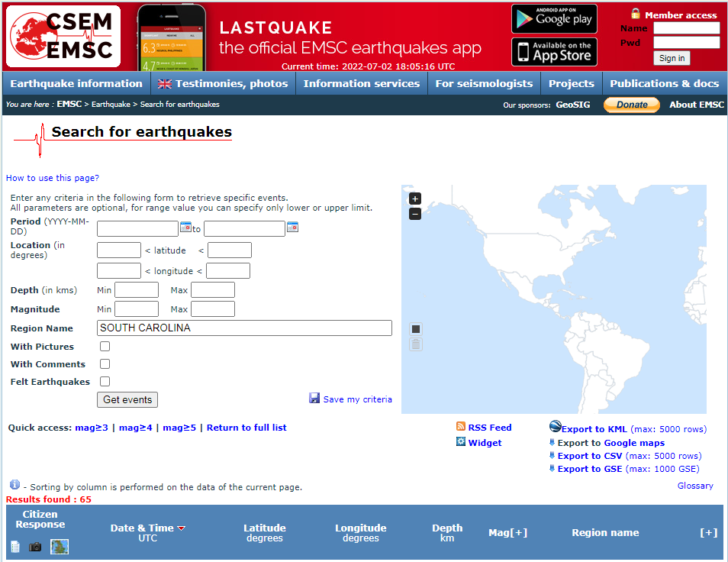Open the end date calendar picker
The height and width of the screenshot is (562, 728).
[292, 227]
